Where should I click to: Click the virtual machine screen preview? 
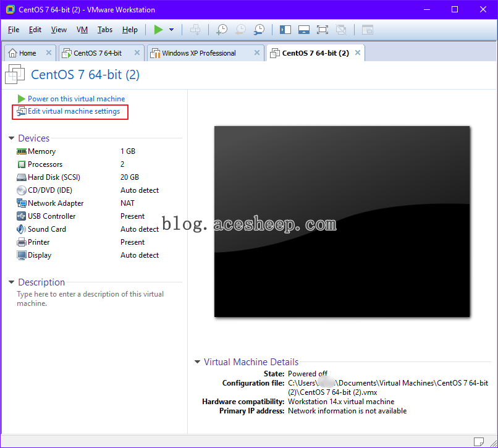(x=342, y=221)
